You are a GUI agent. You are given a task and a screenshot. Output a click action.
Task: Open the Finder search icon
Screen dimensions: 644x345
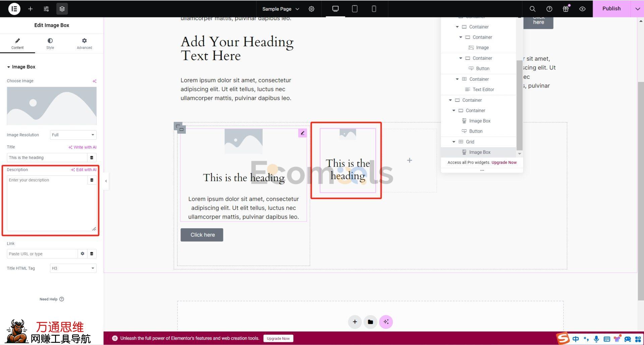[x=532, y=9]
